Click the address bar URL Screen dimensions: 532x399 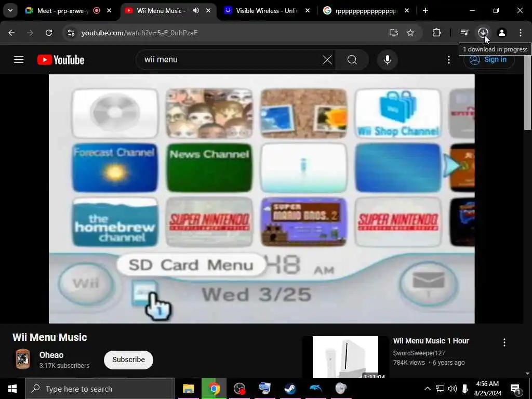[139, 33]
